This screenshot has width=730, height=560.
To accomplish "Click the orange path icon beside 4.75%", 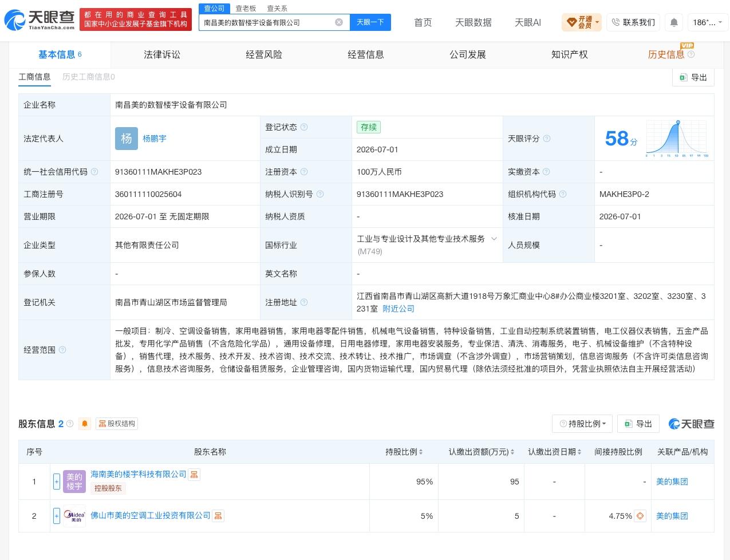I will (640, 516).
